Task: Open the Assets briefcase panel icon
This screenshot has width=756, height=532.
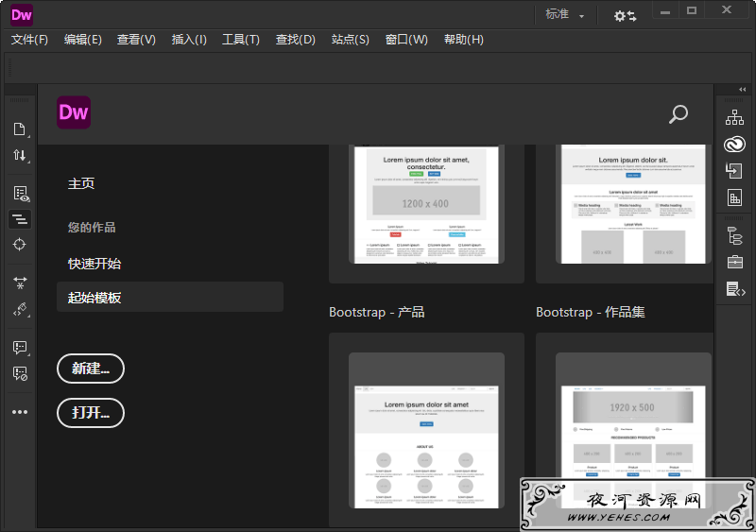Action: pos(735,262)
